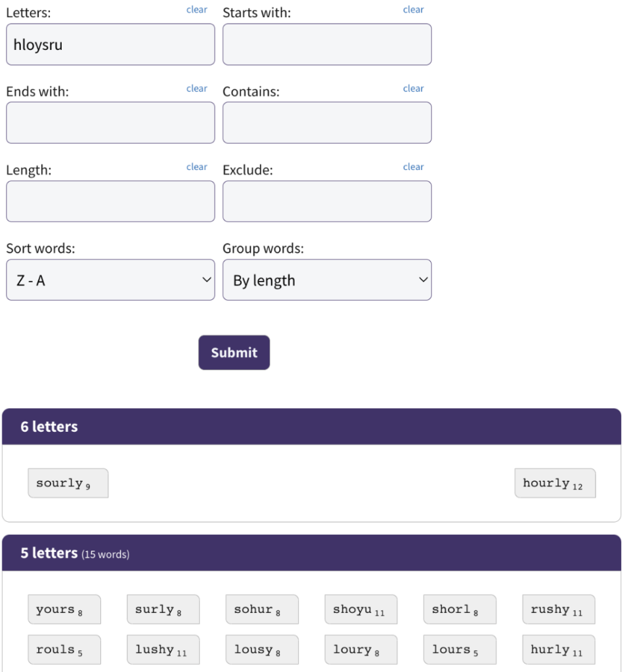Click into the Length input field

click(x=110, y=201)
